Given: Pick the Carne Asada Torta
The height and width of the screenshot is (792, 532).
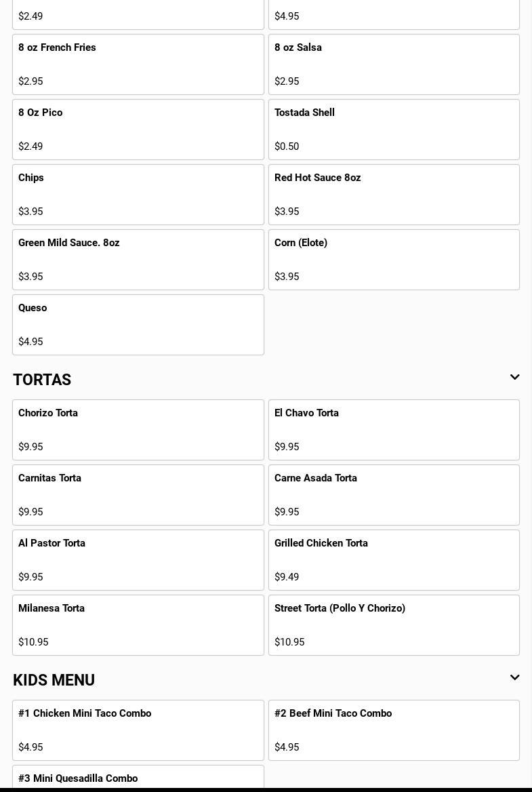Looking at the screenshot, I should tap(394, 495).
